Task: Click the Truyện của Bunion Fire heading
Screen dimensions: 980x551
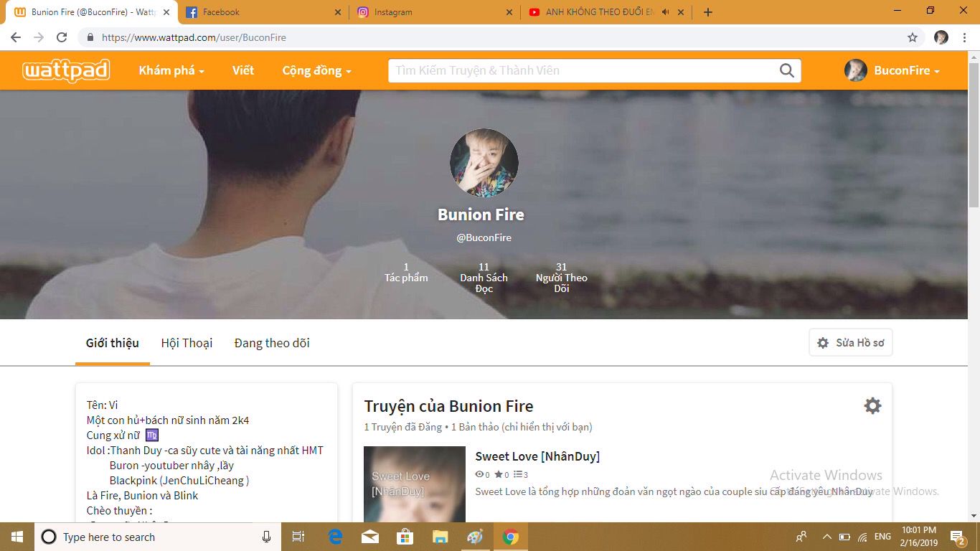Action: coord(449,406)
